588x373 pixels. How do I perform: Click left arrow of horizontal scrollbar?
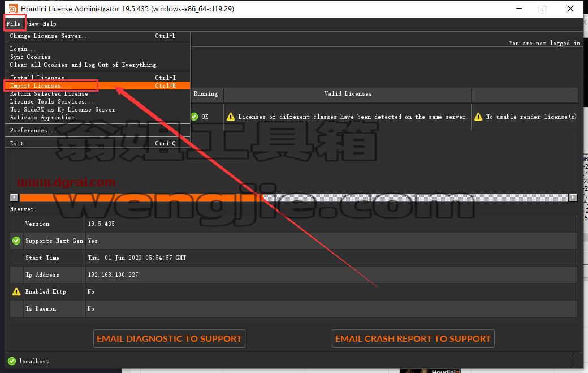pyautogui.click(x=14, y=198)
